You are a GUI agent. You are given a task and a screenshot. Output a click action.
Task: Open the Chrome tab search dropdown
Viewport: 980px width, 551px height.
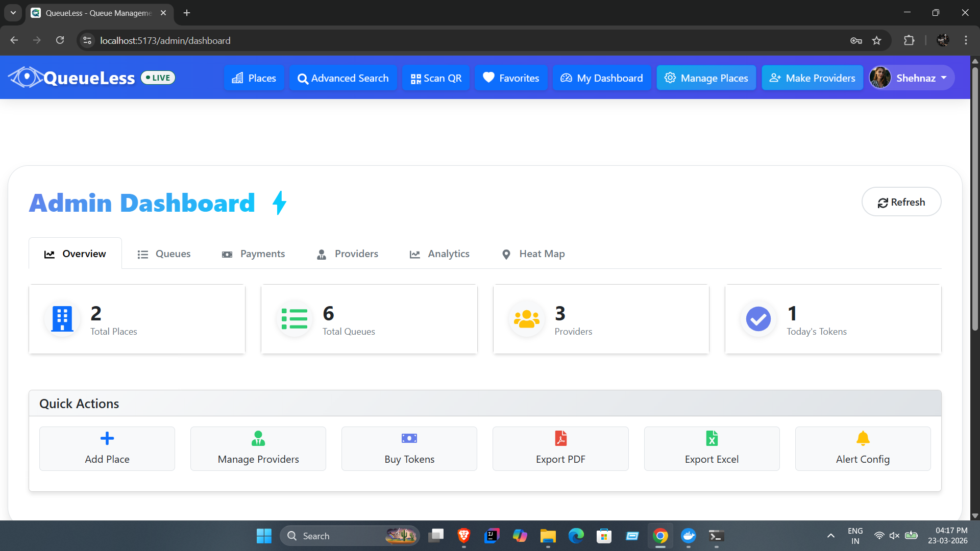click(x=13, y=13)
